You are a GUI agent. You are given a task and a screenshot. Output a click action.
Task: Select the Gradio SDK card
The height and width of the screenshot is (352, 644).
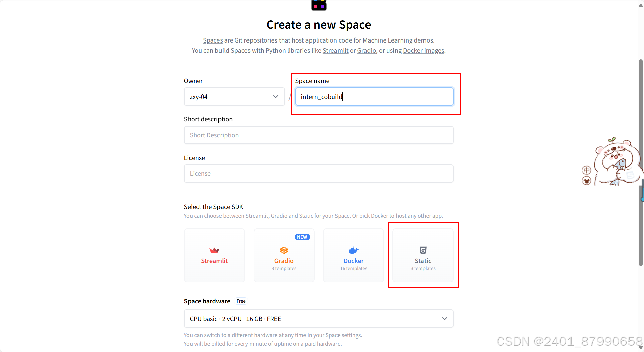coord(284,255)
